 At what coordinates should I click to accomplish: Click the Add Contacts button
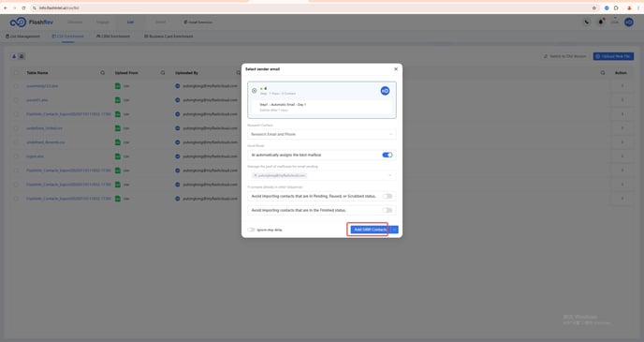[370, 230]
